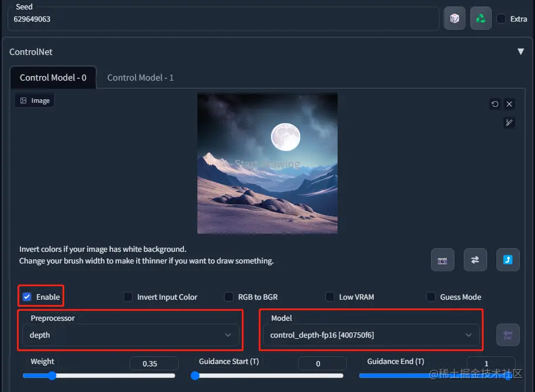This screenshot has width=535, height=392.
Task: Click the Weight value box 0.35
Action: click(x=154, y=364)
